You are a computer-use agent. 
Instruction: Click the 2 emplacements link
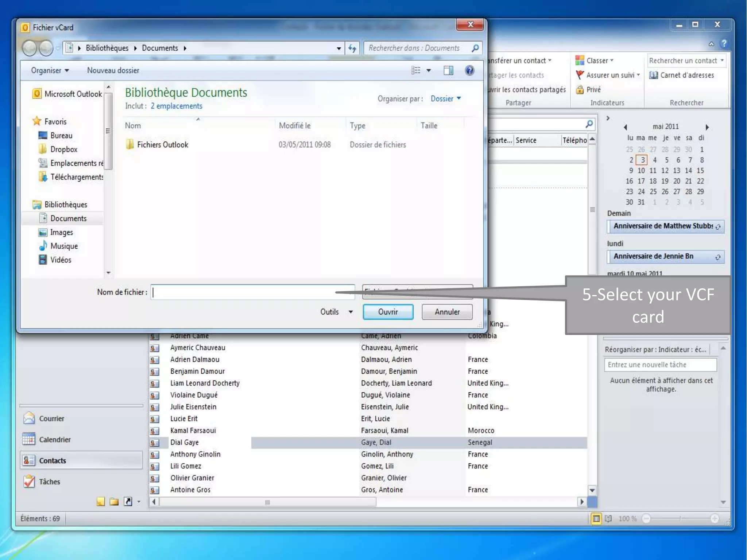(x=177, y=106)
